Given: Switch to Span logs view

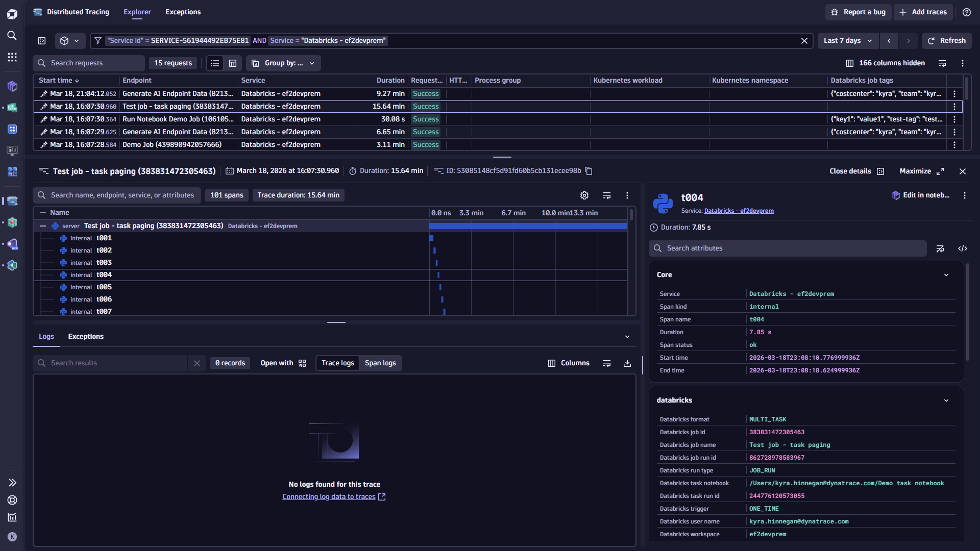Looking at the screenshot, I should coord(380,363).
